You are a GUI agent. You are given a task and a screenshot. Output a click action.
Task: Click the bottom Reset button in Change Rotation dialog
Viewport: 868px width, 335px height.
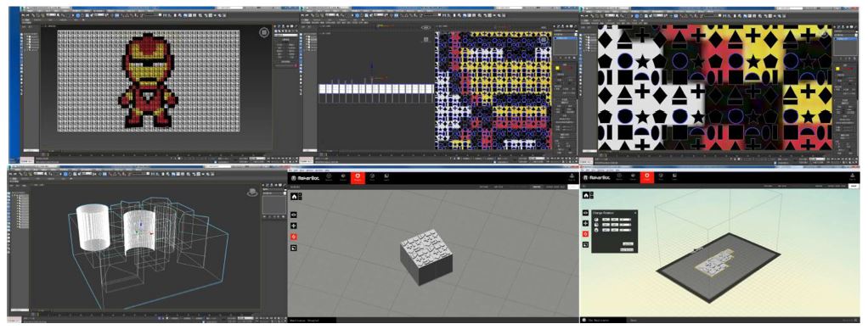(627, 250)
